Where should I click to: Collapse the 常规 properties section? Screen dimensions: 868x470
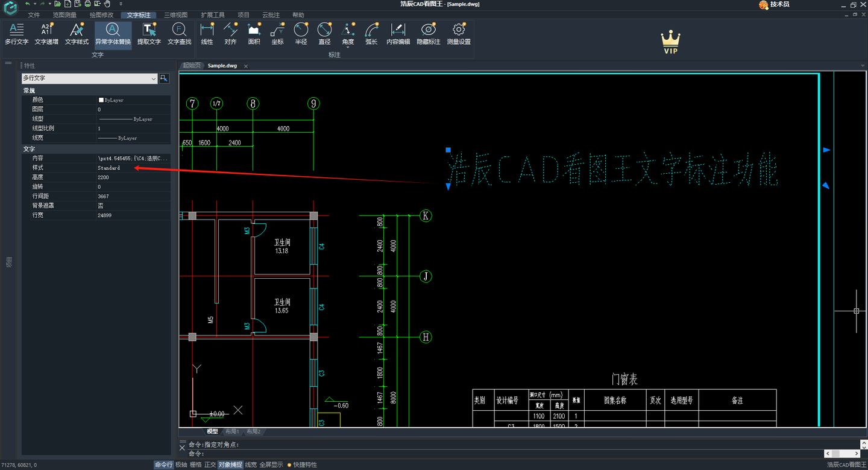tap(29, 91)
